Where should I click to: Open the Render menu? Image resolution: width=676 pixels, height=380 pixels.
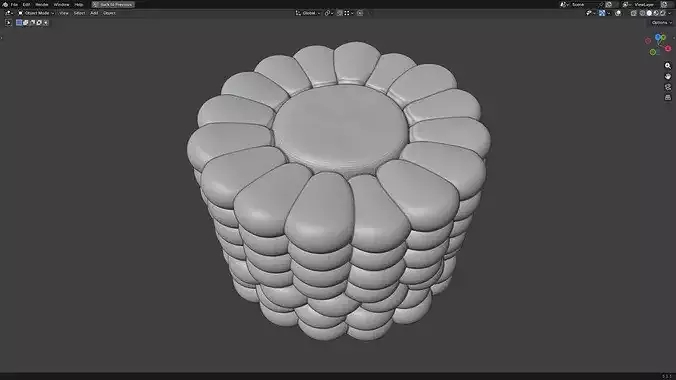click(42, 4)
